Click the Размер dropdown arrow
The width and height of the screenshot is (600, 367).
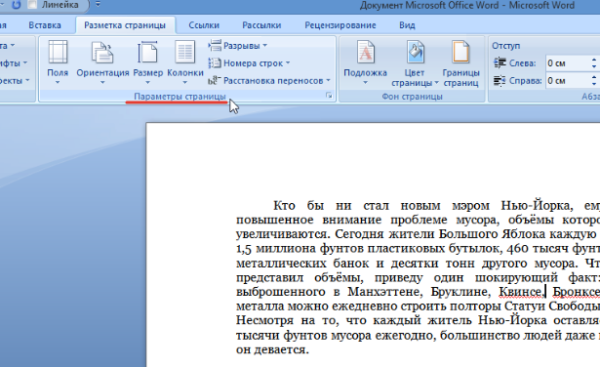[x=148, y=82]
